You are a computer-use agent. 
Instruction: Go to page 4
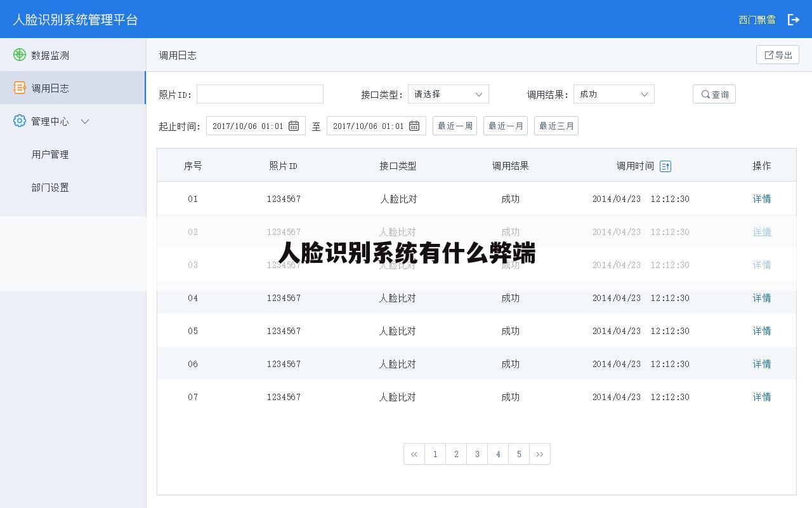point(498,454)
